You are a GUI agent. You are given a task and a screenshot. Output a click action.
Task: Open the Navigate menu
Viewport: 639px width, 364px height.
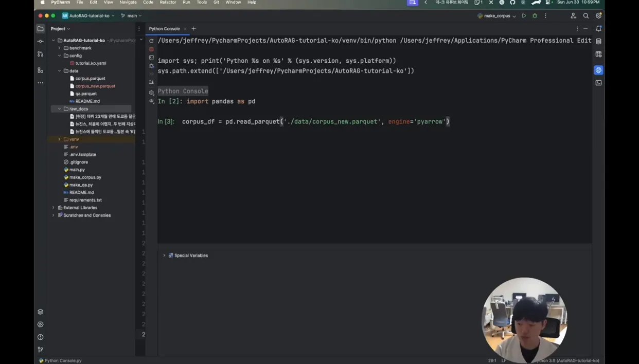128,3
